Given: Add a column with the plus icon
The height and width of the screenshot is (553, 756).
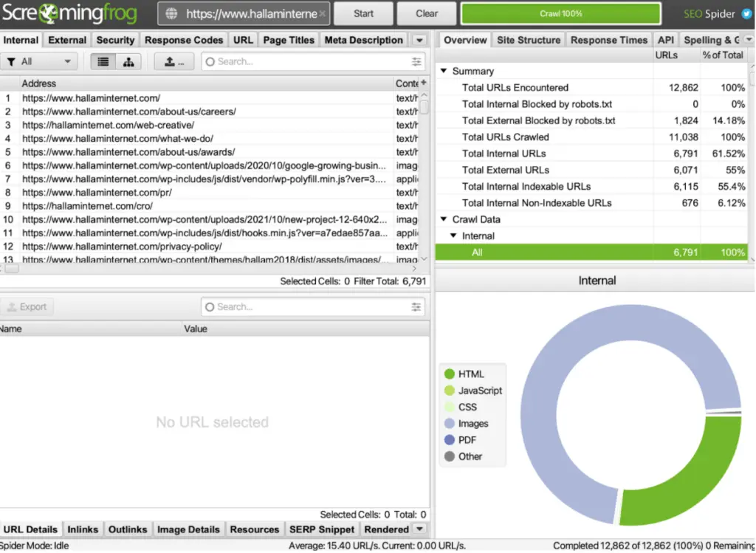Looking at the screenshot, I should (423, 83).
